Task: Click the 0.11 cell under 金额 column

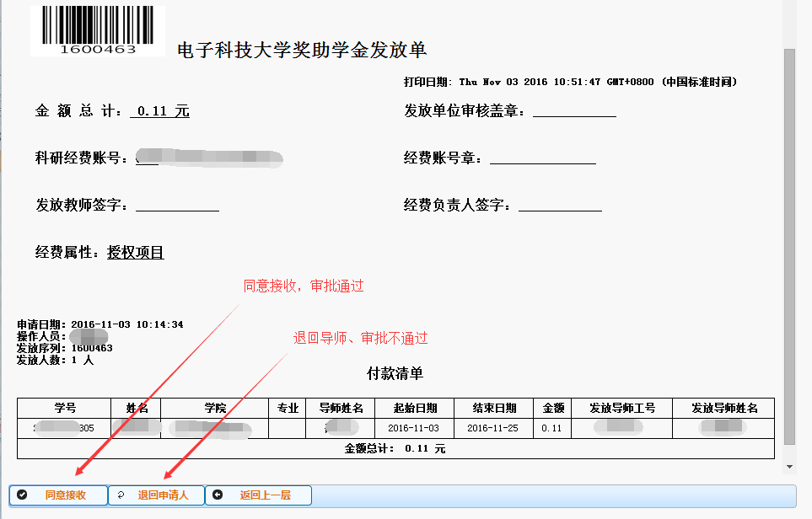Action: point(551,429)
